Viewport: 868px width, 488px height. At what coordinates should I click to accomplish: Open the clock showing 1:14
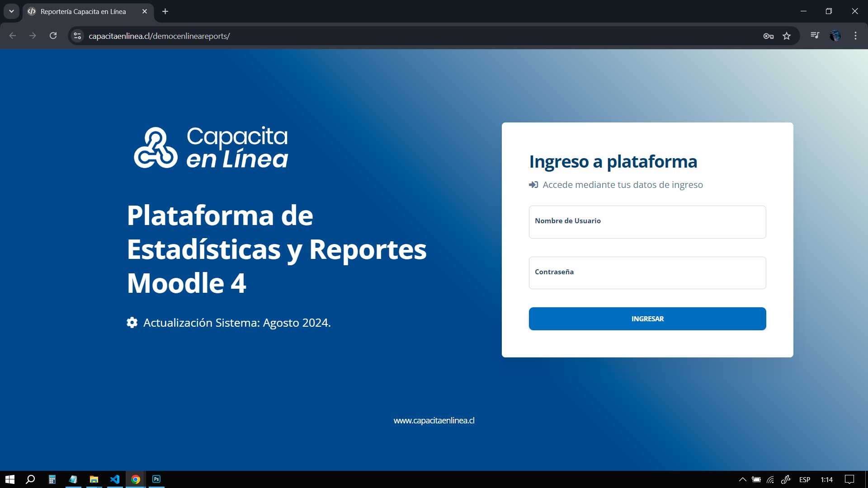click(827, 479)
